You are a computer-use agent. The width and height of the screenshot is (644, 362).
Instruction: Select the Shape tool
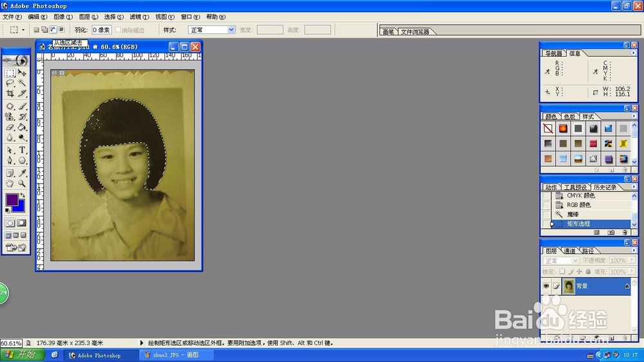22,160
